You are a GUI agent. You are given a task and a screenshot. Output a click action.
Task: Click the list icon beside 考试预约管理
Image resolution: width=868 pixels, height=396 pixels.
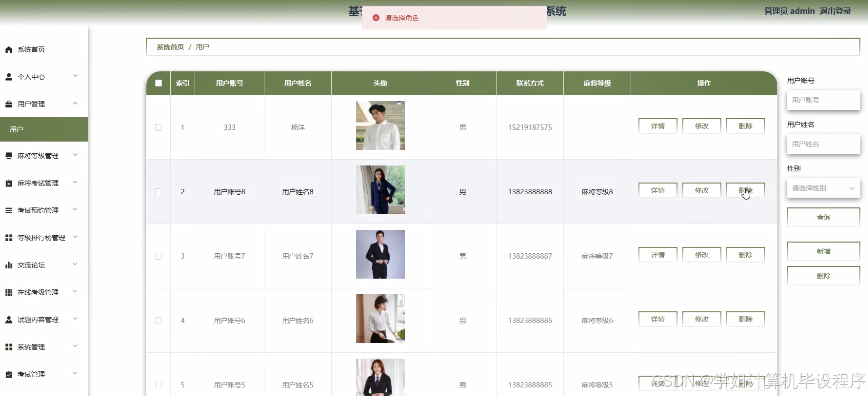tap(9, 210)
